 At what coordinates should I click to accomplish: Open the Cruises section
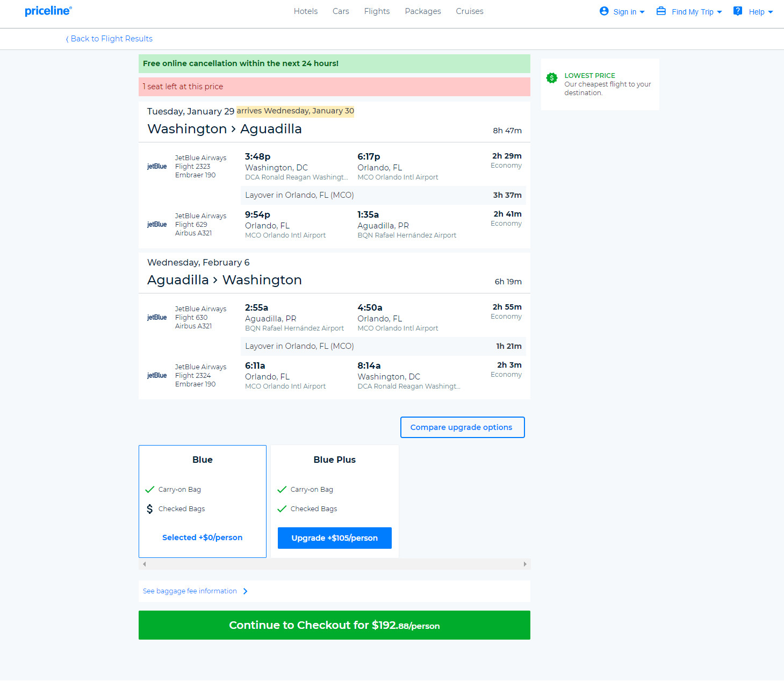(x=470, y=11)
